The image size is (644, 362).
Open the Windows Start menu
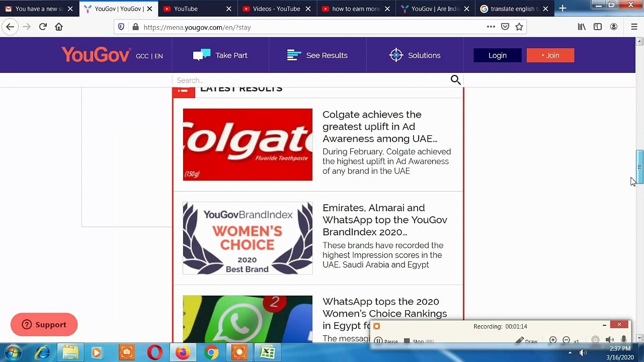13,352
